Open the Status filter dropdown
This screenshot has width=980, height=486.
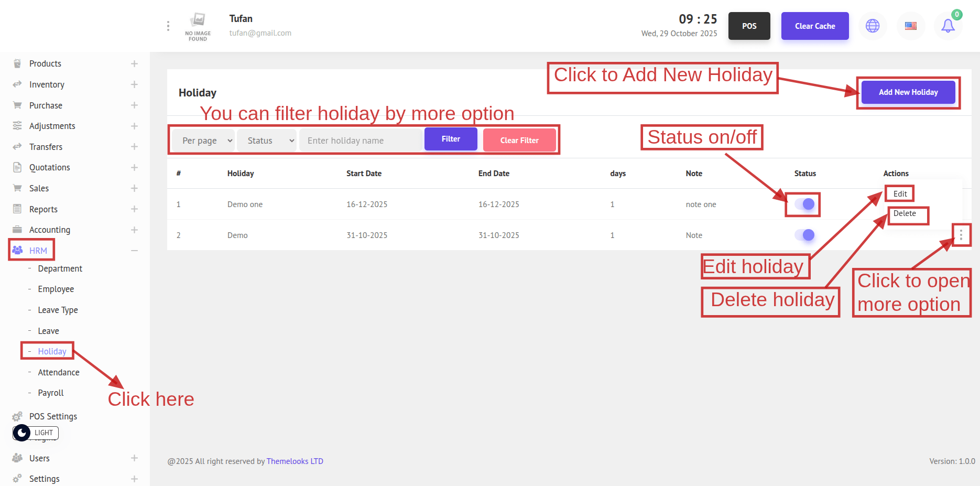pyautogui.click(x=267, y=141)
